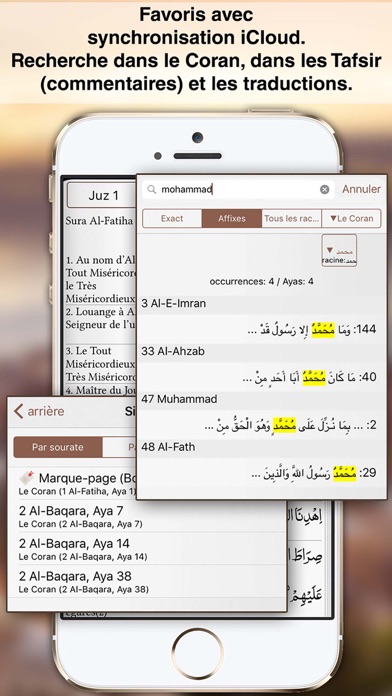Focus the mohammad search field
The height and width of the screenshot is (696, 392).
point(238,190)
